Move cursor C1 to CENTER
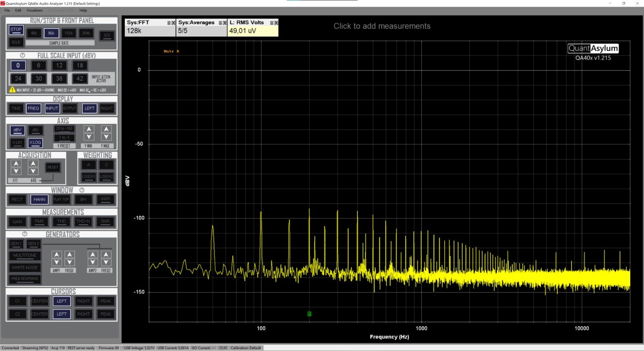Viewport: 644px width, 351px height. coord(39,301)
